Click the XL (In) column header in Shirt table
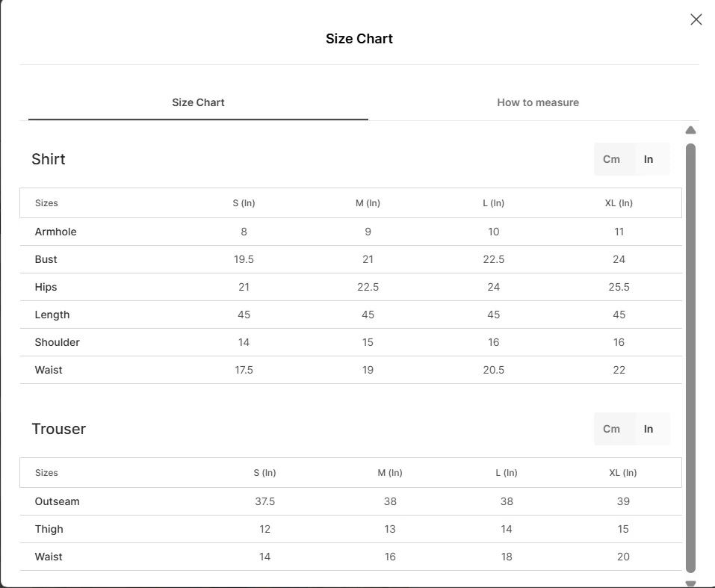715x588 pixels. pos(619,203)
